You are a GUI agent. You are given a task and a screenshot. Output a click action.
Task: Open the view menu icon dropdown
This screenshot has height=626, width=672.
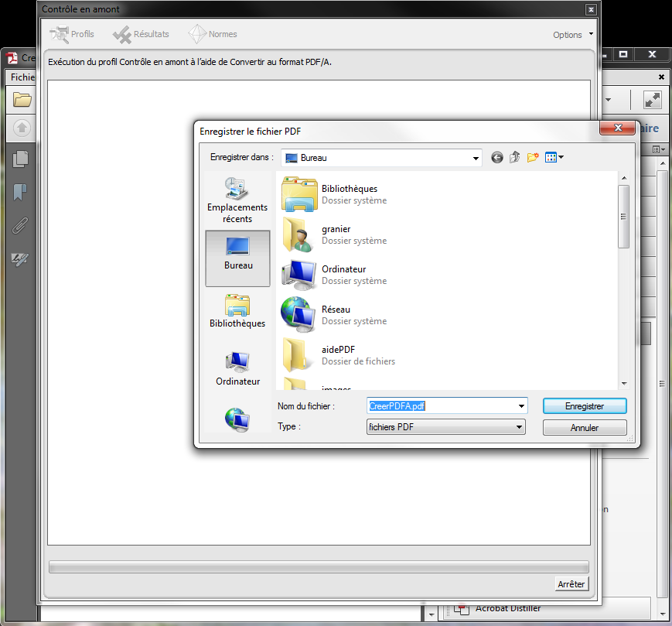pos(554,157)
